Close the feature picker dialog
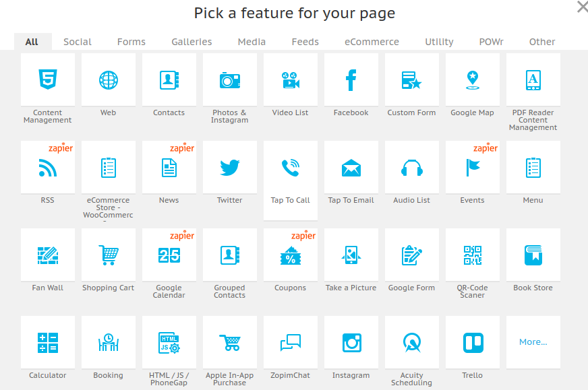Screen dimensions: 588x390 point(581,7)
